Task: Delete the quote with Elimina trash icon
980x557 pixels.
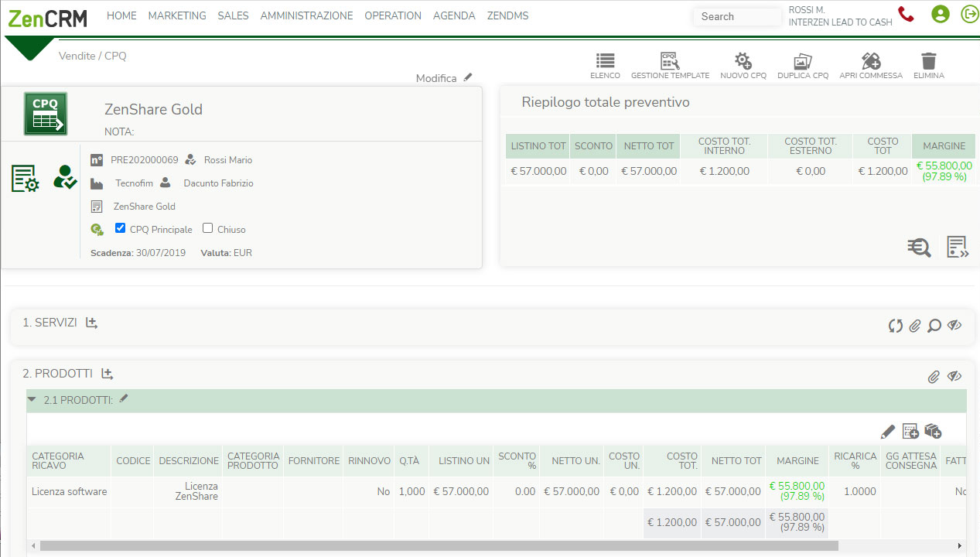Action: point(929,61)
